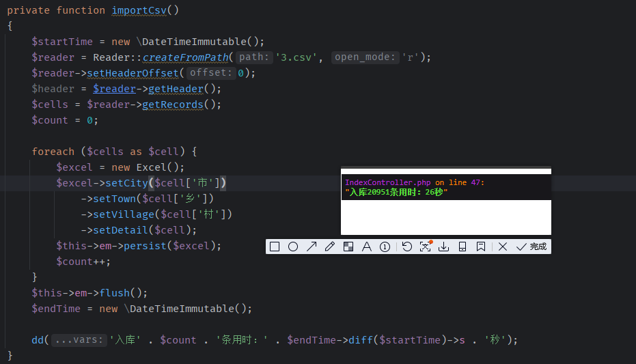Image resolution: width=636 pixels, height=364 pixels.
Task: Click the '...vars:' hint in dd call
Action: click(79, 340)
